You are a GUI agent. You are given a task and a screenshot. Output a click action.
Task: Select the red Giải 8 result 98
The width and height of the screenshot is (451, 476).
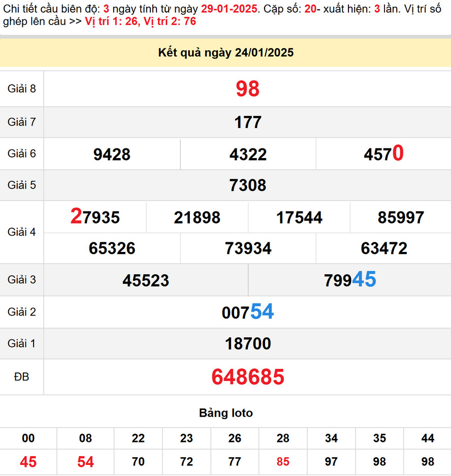tap(247, 89)
